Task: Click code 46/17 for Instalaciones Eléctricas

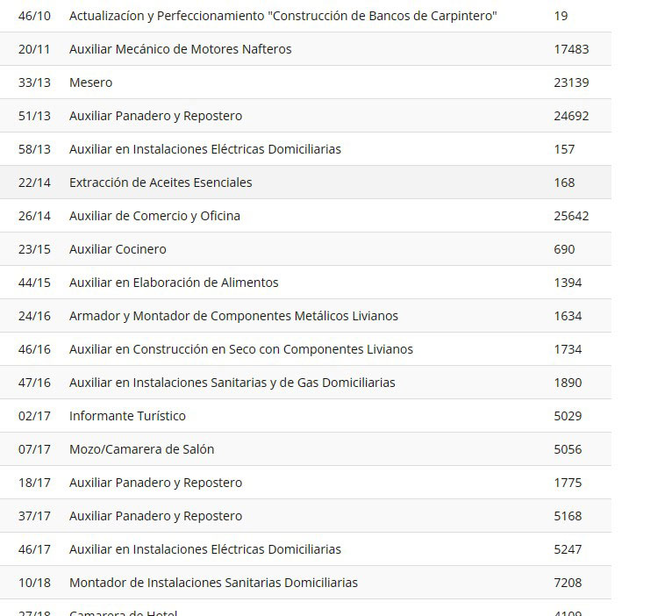Action: pyautogui.click(x=34, y=549)
